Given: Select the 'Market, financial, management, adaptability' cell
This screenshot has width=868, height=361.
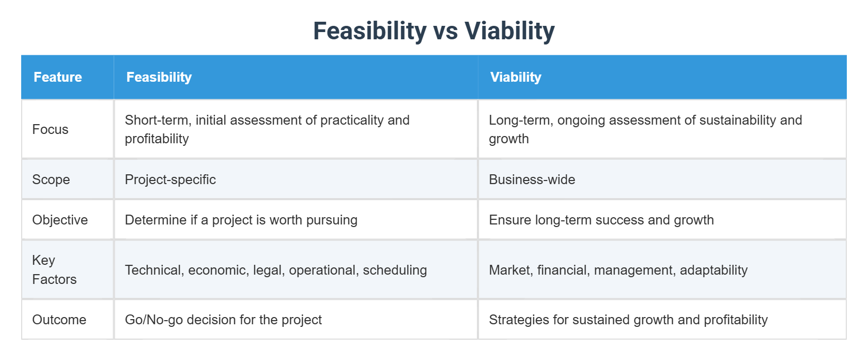Looking at the screenshot, I should (618, 270).
